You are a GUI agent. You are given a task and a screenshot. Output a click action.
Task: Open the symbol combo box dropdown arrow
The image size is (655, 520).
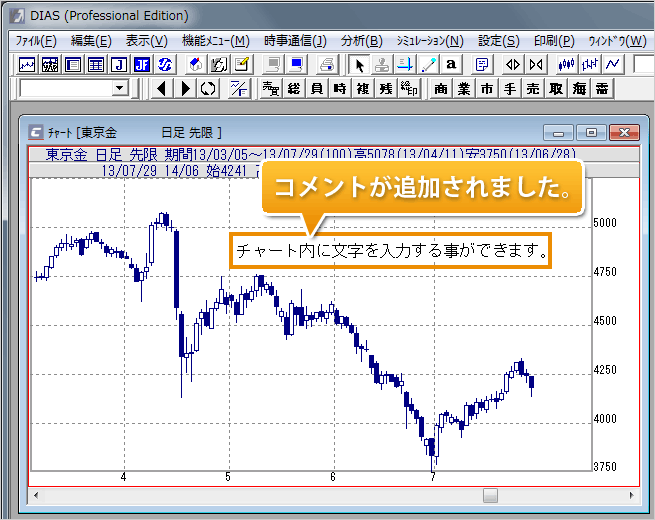point(121,89)
